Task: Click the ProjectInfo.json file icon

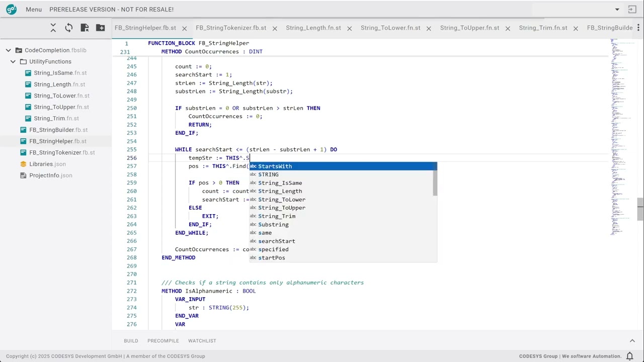Action: tap(23, 175)
